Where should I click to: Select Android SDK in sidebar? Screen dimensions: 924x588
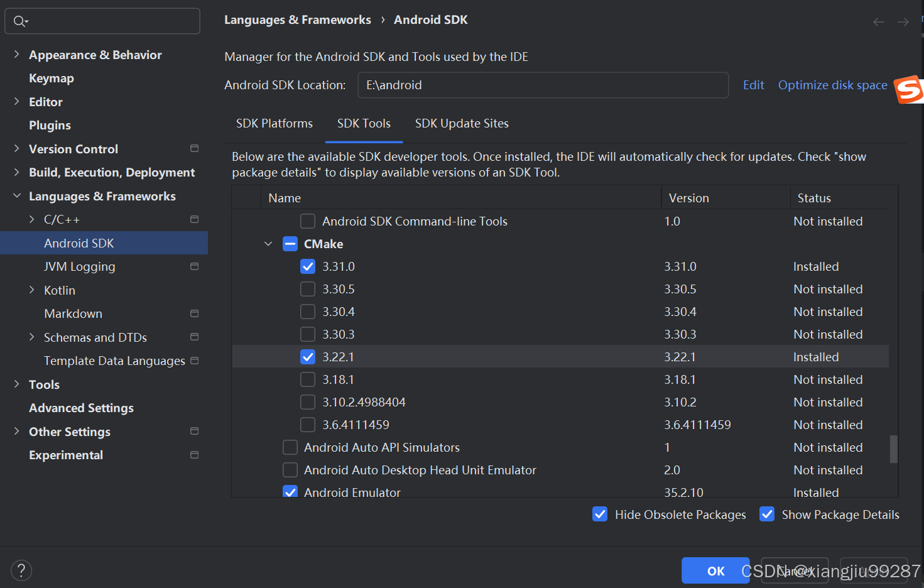104,243
